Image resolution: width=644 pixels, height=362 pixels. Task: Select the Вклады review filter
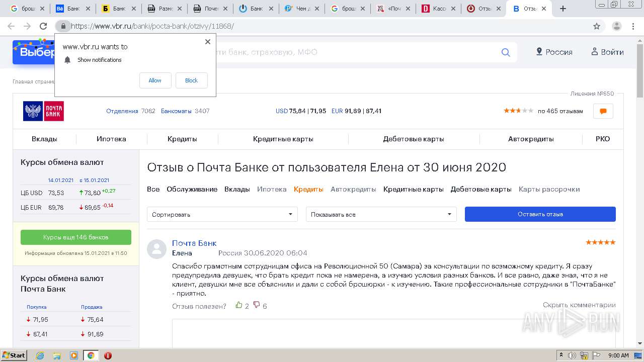pos(237,189)
